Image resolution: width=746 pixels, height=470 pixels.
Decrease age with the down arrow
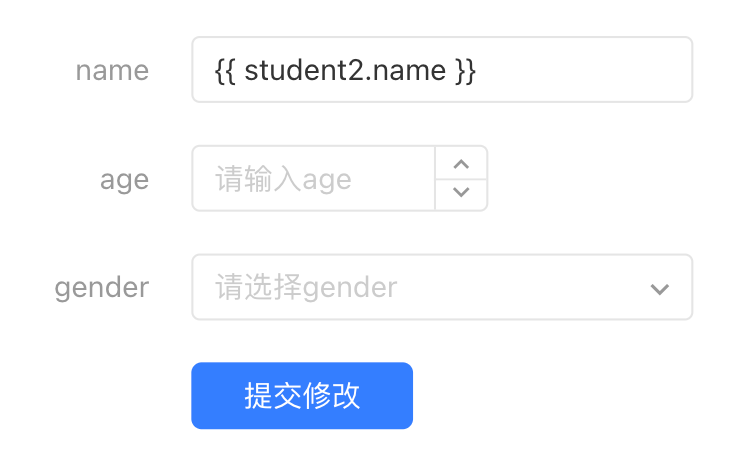tap(461, 193)
